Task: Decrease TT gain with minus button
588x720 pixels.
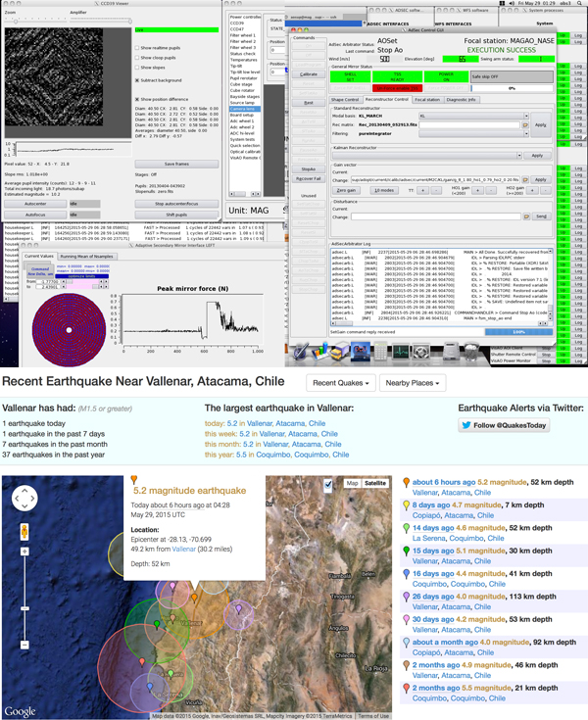Action: 436,190
